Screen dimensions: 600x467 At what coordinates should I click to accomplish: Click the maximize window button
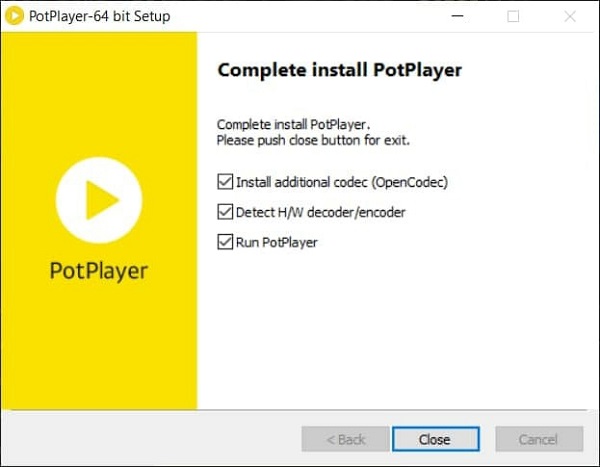pyautogui.click(x=513, y=16)
